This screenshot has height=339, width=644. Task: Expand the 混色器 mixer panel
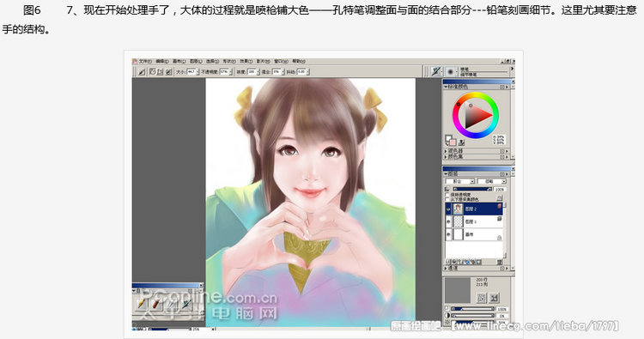(453, 151)
